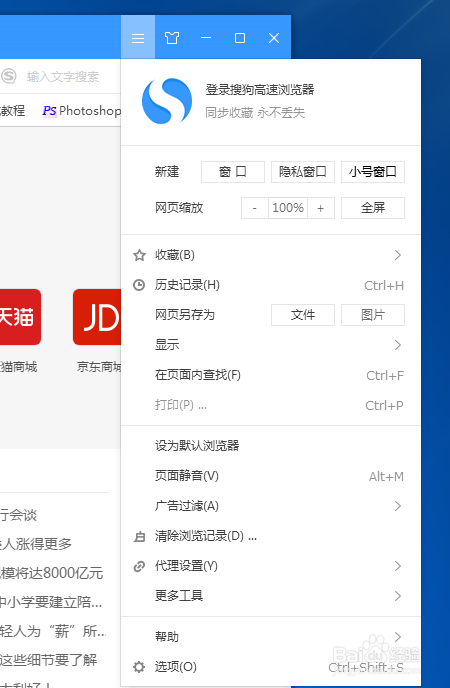Click the Sogou search engine icon
Image resolution: width=450 pixels, height=688 pixels.
tap(8, 76)
